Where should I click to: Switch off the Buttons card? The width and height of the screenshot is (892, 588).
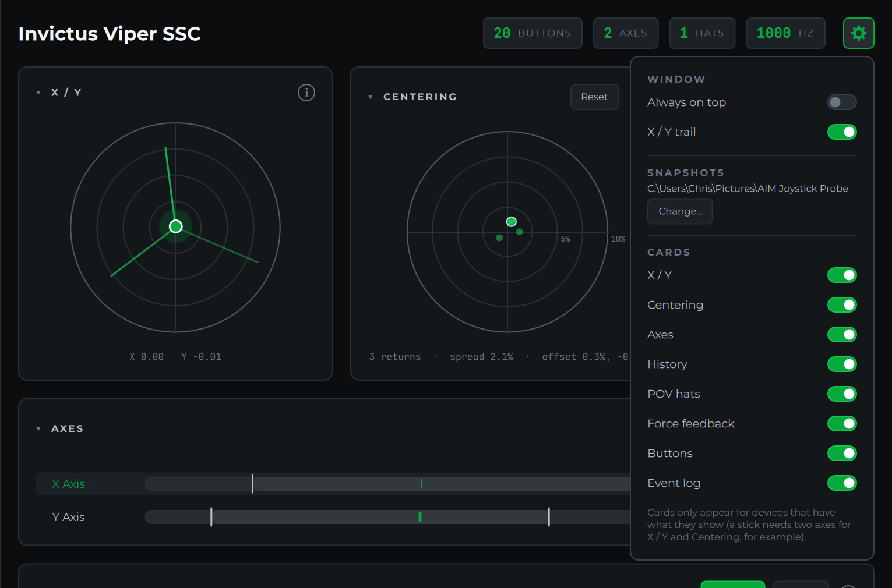(x=842, y=454)
